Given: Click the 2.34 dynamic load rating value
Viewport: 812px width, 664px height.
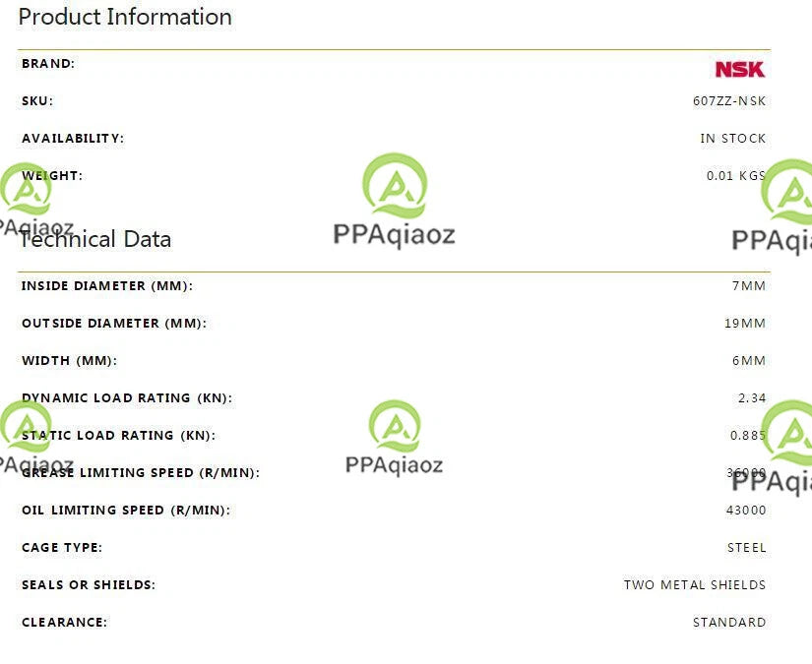Looking at the screenshot, I should pyautogui.click(x=752, y=398).
